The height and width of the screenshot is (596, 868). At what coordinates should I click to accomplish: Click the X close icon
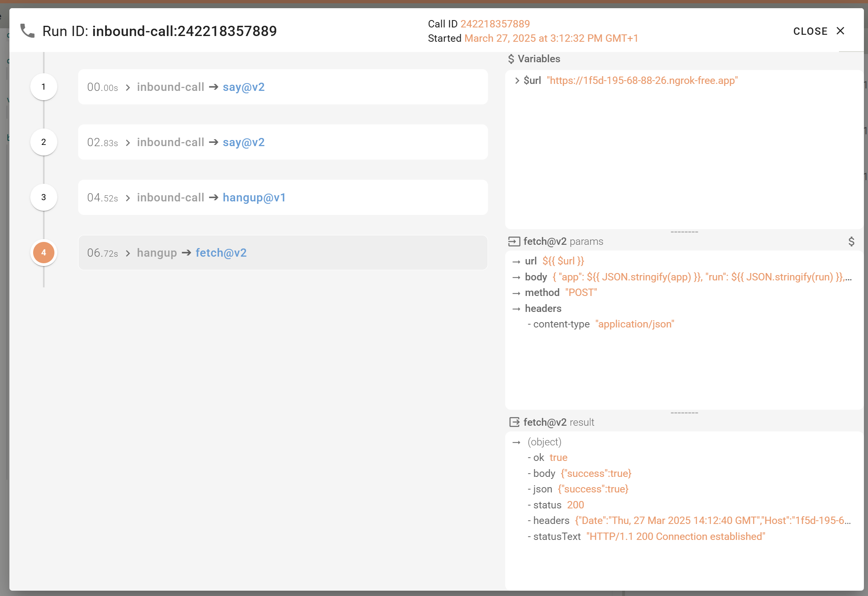[840, 31]
